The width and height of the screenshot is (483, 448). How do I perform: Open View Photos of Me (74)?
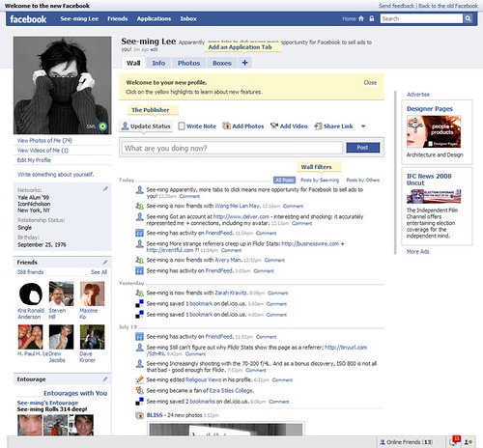(x=44, y=140)
